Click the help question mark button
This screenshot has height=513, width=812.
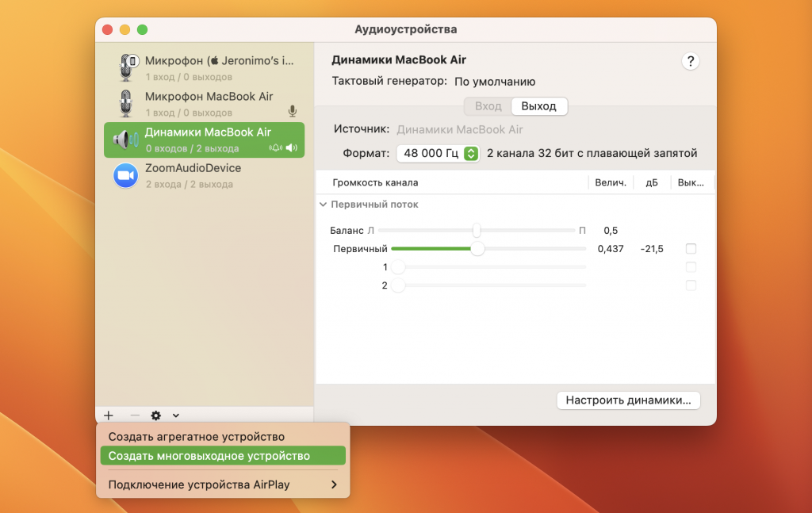[691, 62]
